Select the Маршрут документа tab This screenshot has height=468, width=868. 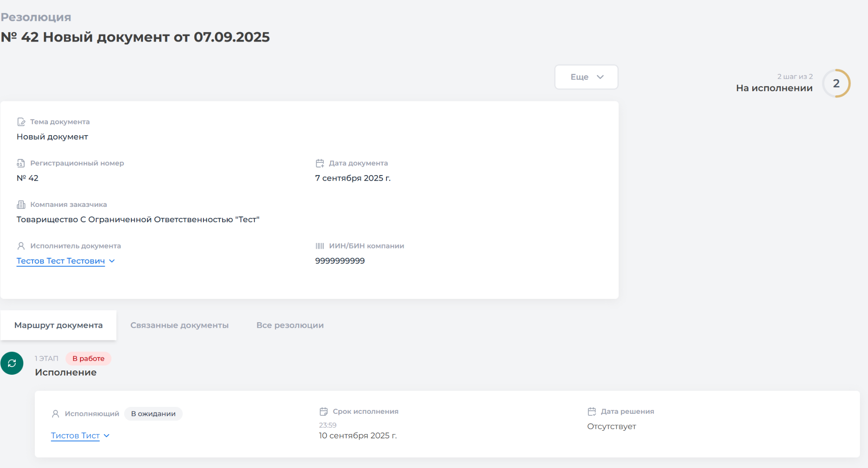(58, 326)
